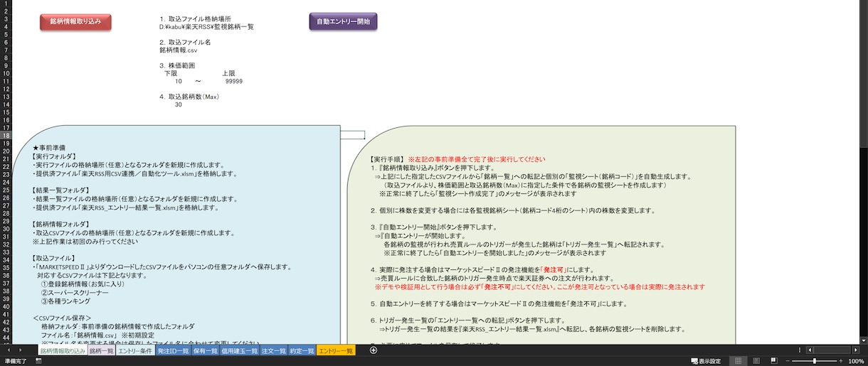The image size is (868, 366).
Task: Select the orange エントリー一覧 sheet tab
Action: 336,351
